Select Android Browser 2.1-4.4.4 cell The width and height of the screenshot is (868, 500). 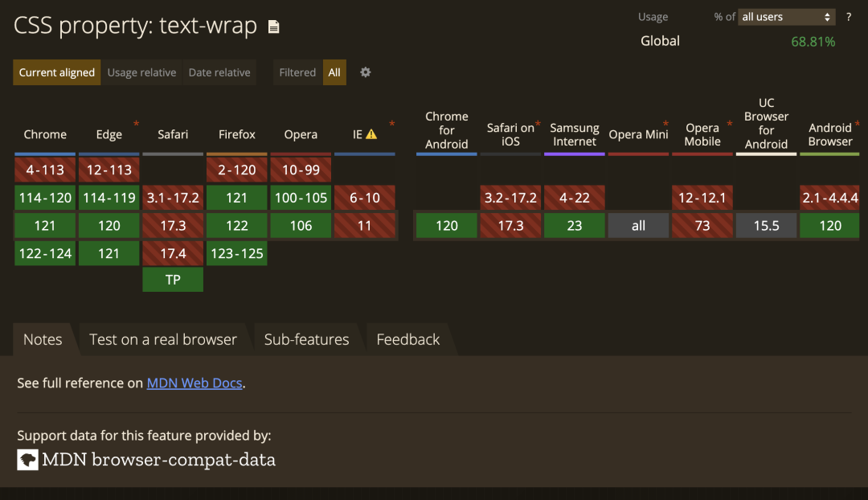pos(829,198)
